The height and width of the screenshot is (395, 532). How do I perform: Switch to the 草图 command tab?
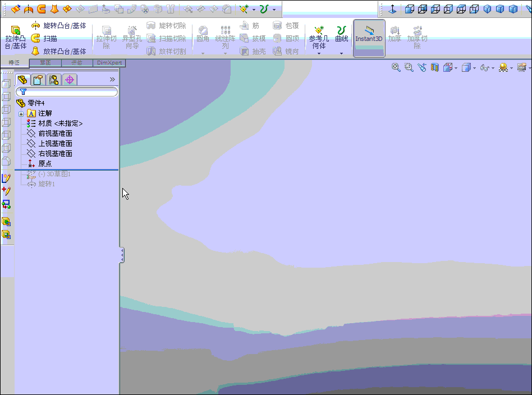(45, 62)
